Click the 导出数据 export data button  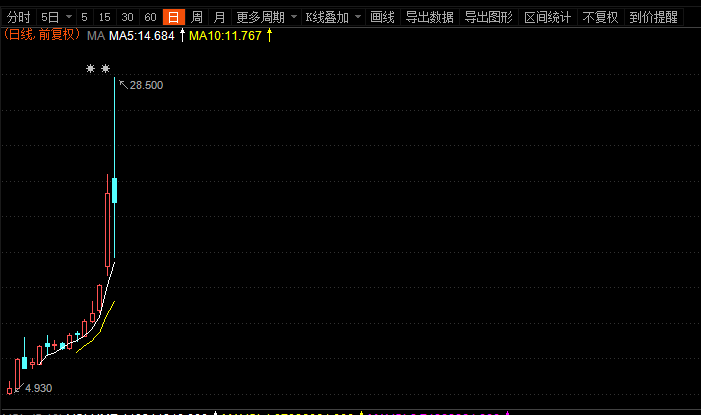click(429, 17)
